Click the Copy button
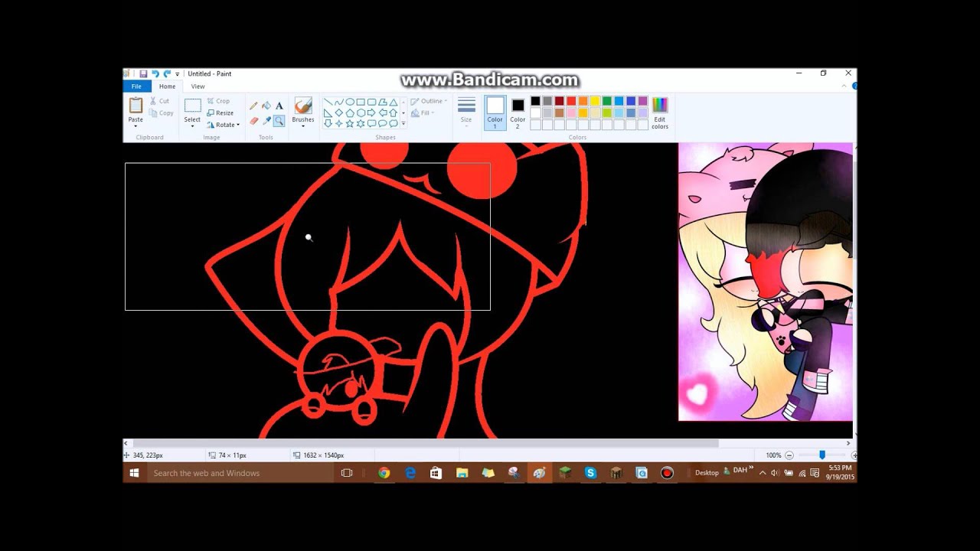The image size is (980, 551). 161,113
